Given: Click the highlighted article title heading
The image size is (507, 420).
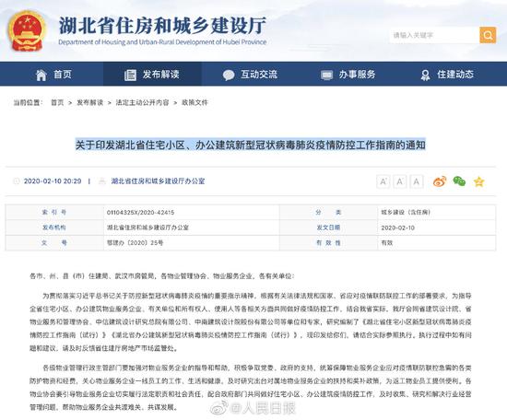Looking at the screenshot, I should click(x=250, y=145).
